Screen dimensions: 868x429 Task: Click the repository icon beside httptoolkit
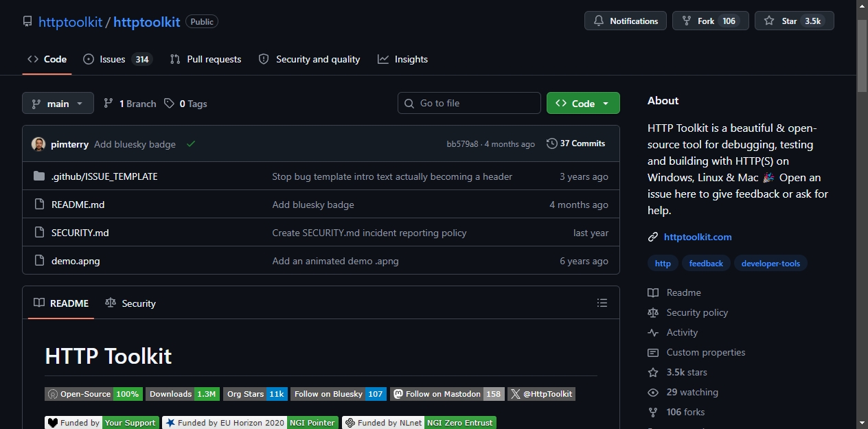click(x=27, y=21)
